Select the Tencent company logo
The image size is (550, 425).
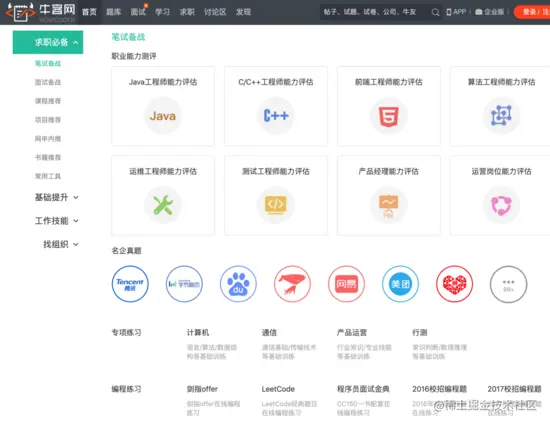pos(130,284)
